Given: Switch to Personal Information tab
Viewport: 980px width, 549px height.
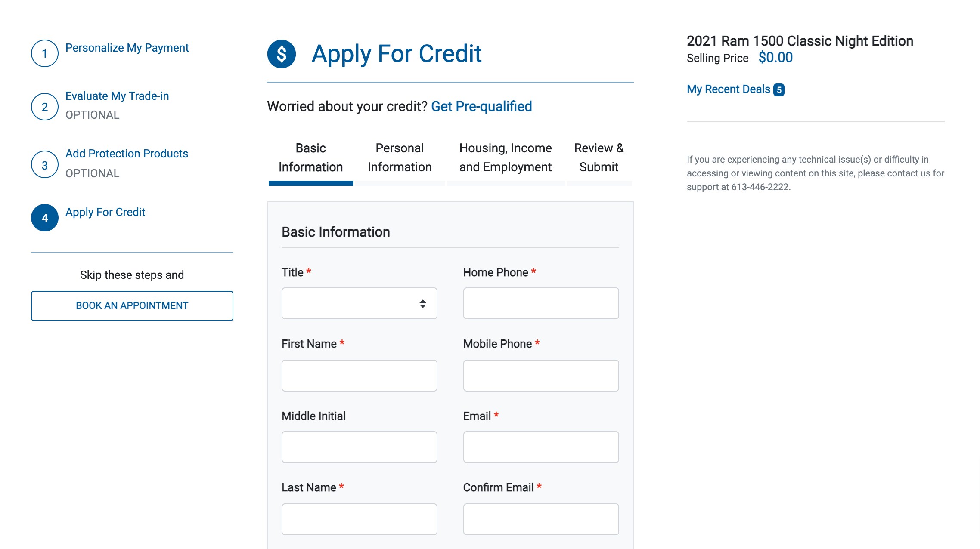Looking at the screenshot, I should click(x=400, y=157).
